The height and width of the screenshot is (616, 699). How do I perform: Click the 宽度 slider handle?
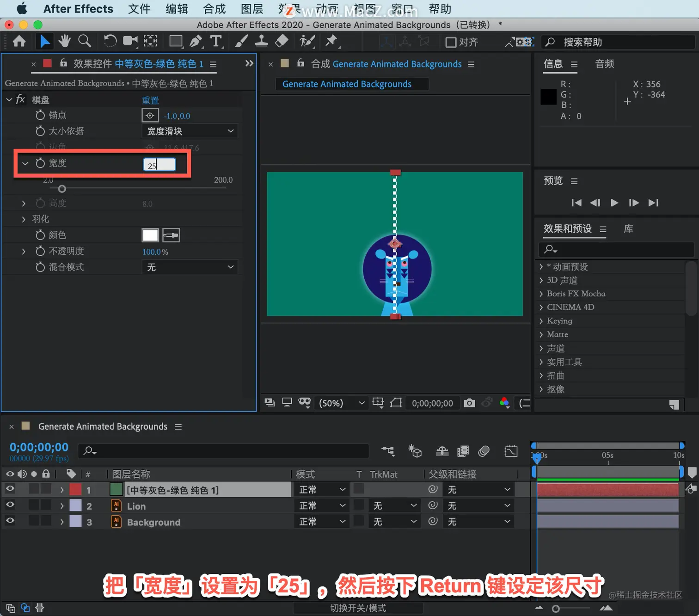tap(62, 189)
